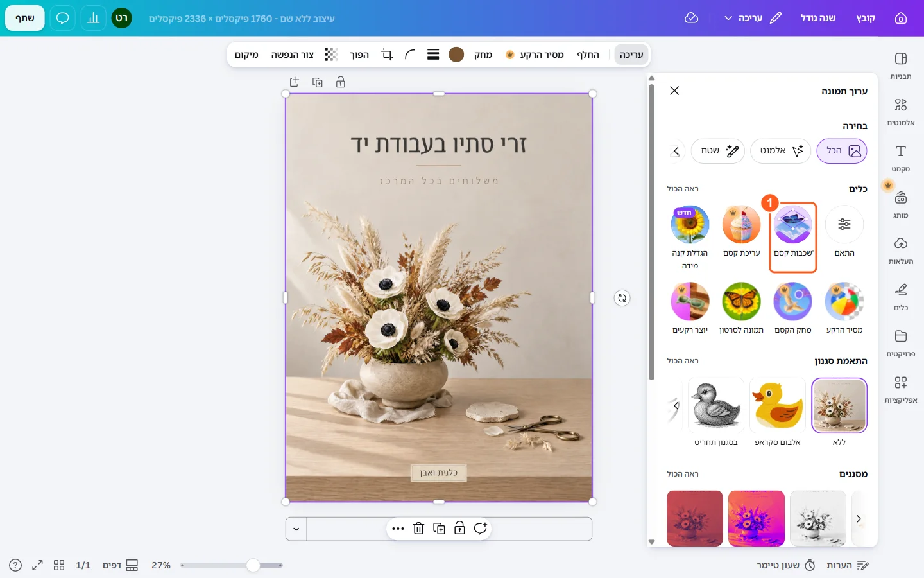Select the background remover tool in panel
The height and width of the screenshot is (578, 924).
(x=844, y=308)
